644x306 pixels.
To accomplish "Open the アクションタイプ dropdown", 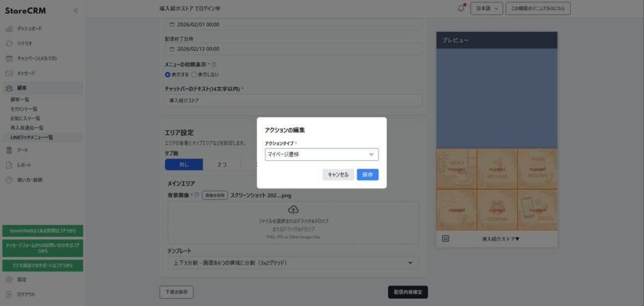I will 321,155.
